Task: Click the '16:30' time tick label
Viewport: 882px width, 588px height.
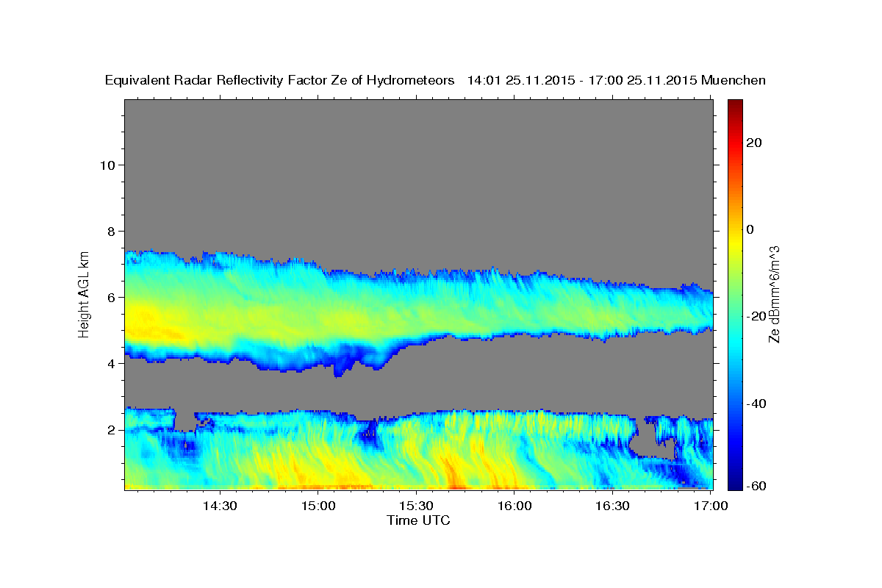Action: [x=613, y=506]
